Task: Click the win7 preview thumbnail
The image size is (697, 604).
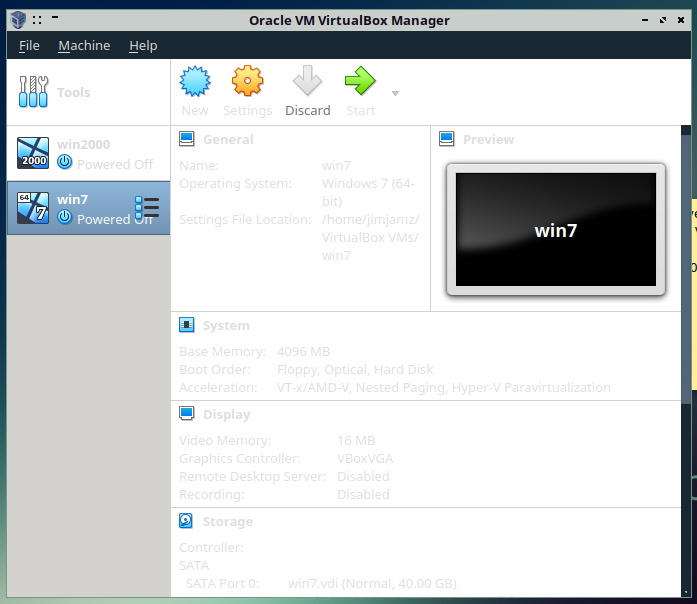Action: coord(556,229)
